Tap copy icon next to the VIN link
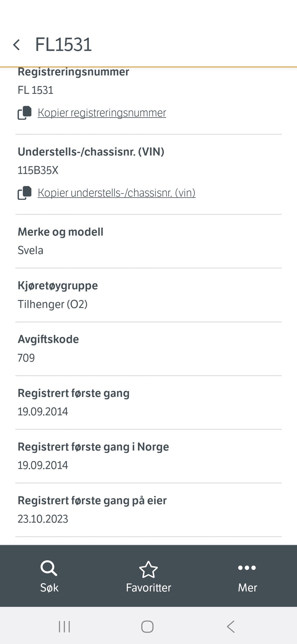The width and height of the screenshot is (297, 644). (25, 193)
